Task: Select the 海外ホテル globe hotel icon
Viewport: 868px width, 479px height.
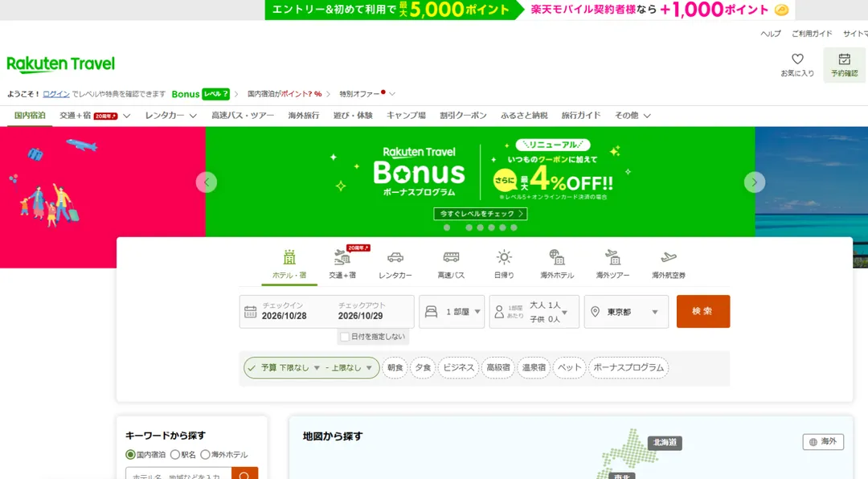Action: point(557,257)
